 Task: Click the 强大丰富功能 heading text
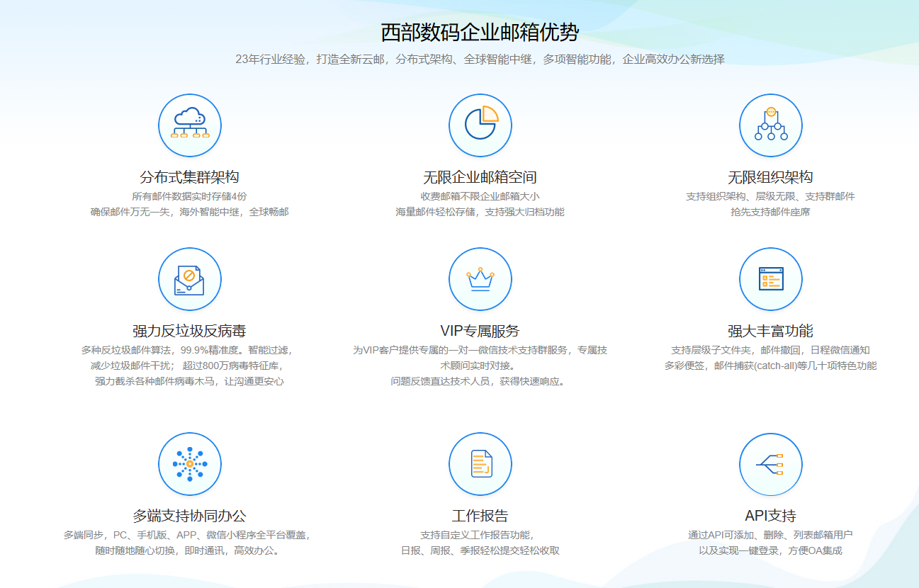click(x=771, y=329)
